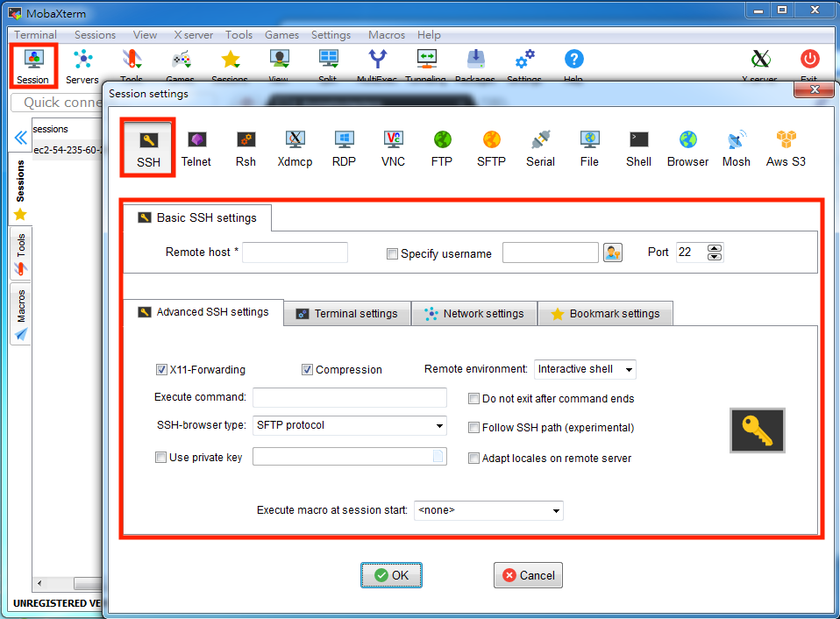Open the Servers toolbar button
The height and width of the screenshot is (619, 840).
point(82,67)
